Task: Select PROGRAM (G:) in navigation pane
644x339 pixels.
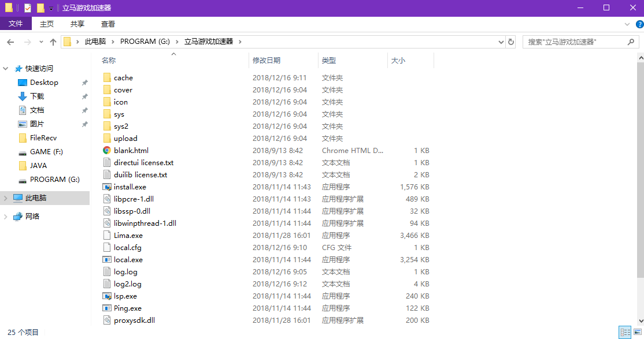Action: [x=54, y=180]
